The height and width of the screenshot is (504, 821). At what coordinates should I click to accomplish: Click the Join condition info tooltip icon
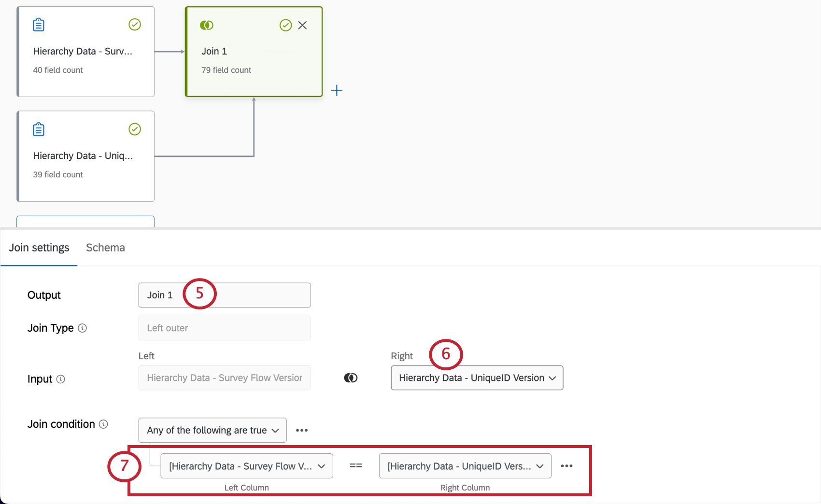pos(103,424)
